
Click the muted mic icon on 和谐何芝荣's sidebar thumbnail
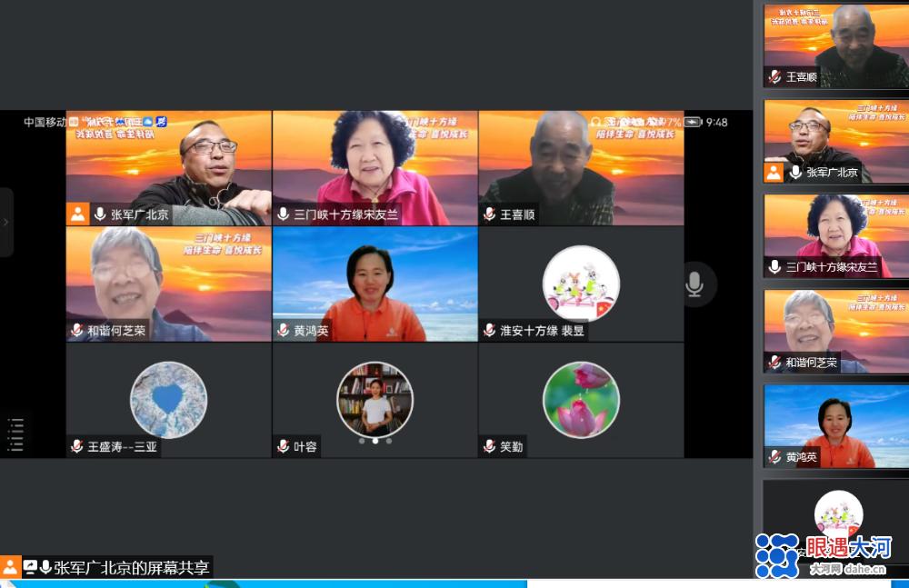pyautogui.click(x=774, y=363)
